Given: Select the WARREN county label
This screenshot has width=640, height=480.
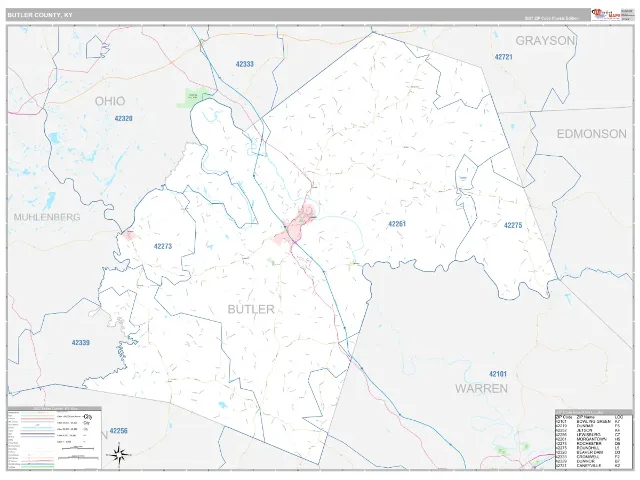Looking at the screenshot, I should coord(481,389).
